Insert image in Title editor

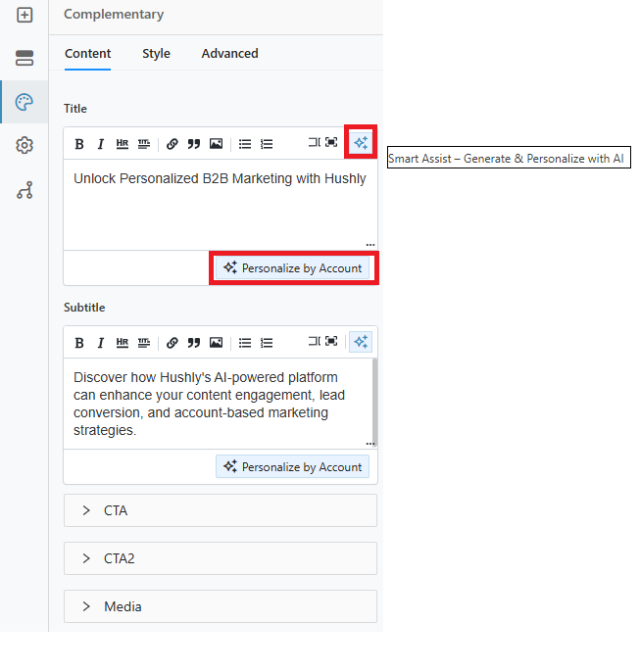click(216, 144)
